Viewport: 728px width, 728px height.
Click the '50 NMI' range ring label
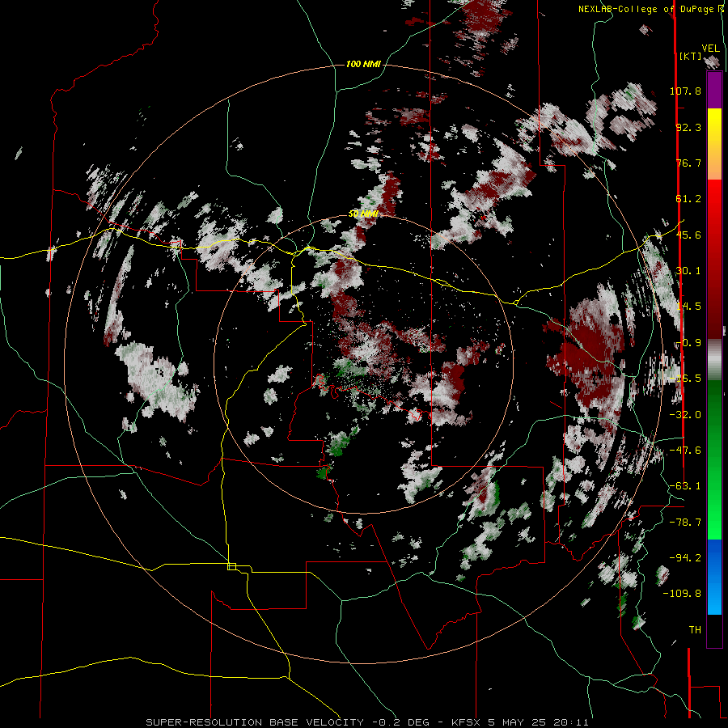363,214
